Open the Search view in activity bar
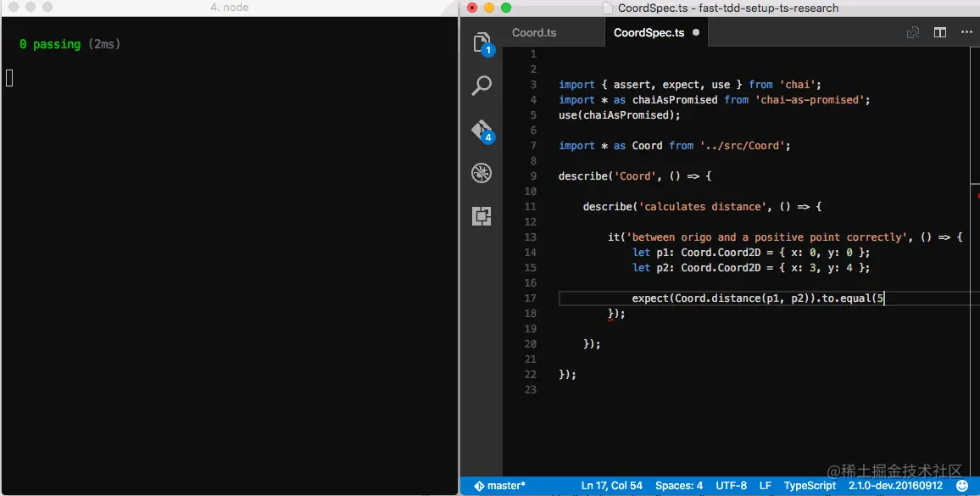980x496 pixels. [482, 85]
